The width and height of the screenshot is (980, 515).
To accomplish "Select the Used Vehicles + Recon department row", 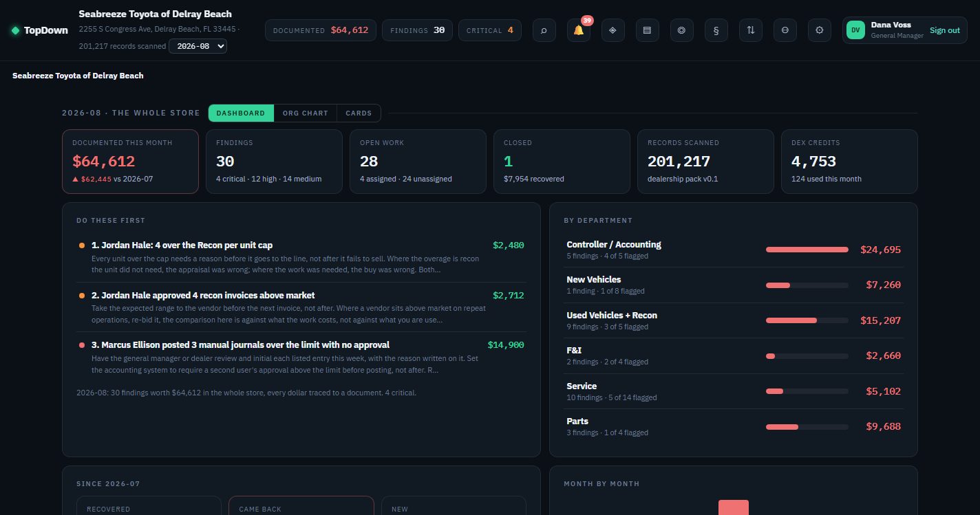I will coord(734,320).
